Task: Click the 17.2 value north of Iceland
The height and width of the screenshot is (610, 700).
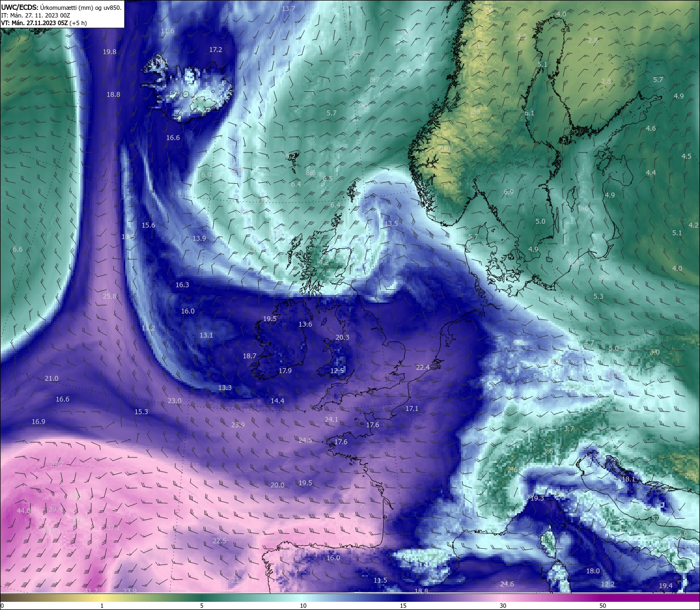Action: pos(215,50)
